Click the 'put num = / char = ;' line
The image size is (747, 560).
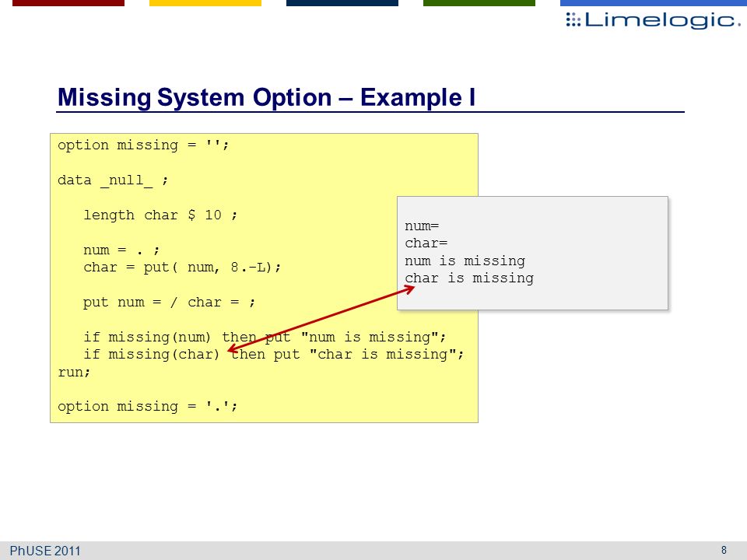tap(169, 303)
